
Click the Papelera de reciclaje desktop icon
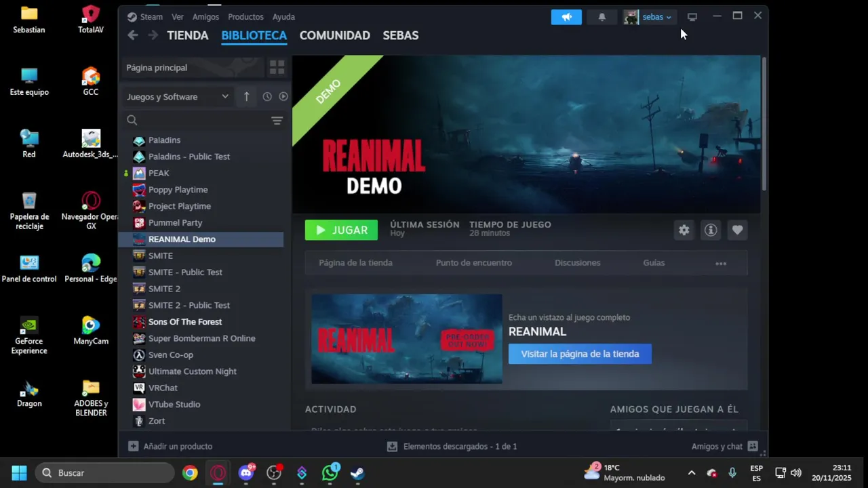(29, 211)
